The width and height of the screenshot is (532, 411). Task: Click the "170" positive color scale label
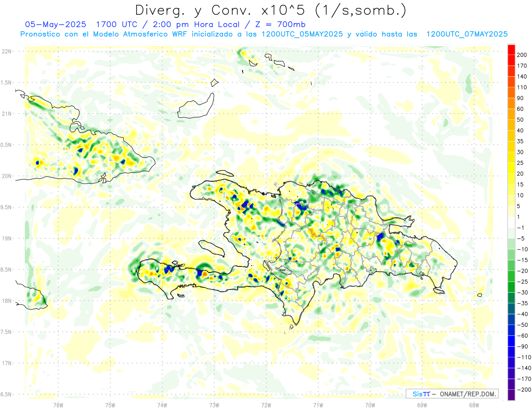click(522, 66)
